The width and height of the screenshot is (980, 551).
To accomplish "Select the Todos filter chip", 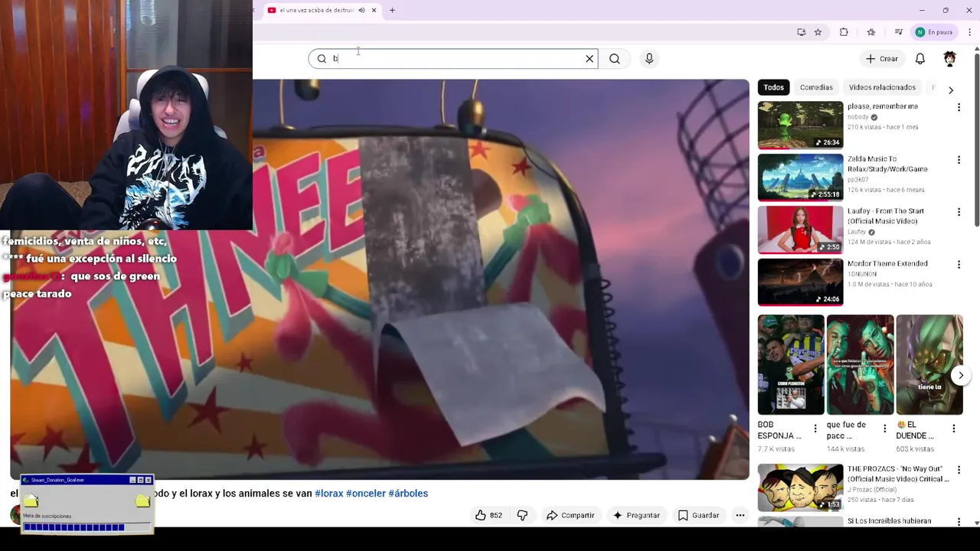I will [x=773, y=87].
